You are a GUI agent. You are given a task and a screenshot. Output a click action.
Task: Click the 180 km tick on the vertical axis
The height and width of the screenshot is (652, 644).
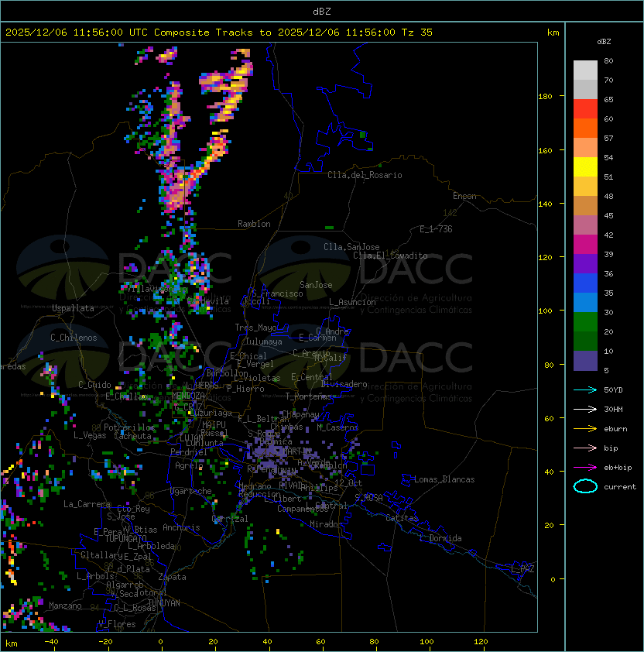(545, 97)
